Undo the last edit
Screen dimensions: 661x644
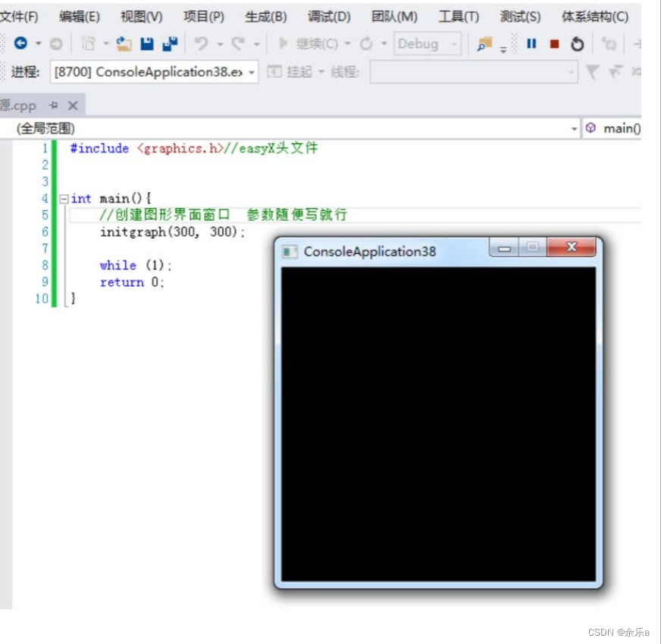click(201, 43)
